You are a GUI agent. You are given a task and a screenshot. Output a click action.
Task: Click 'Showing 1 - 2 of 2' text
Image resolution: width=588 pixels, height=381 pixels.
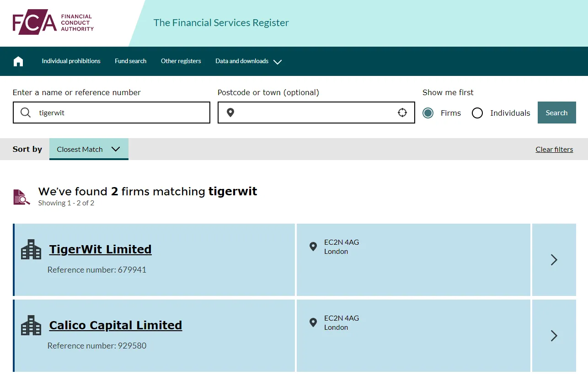(x=66, y=203)
